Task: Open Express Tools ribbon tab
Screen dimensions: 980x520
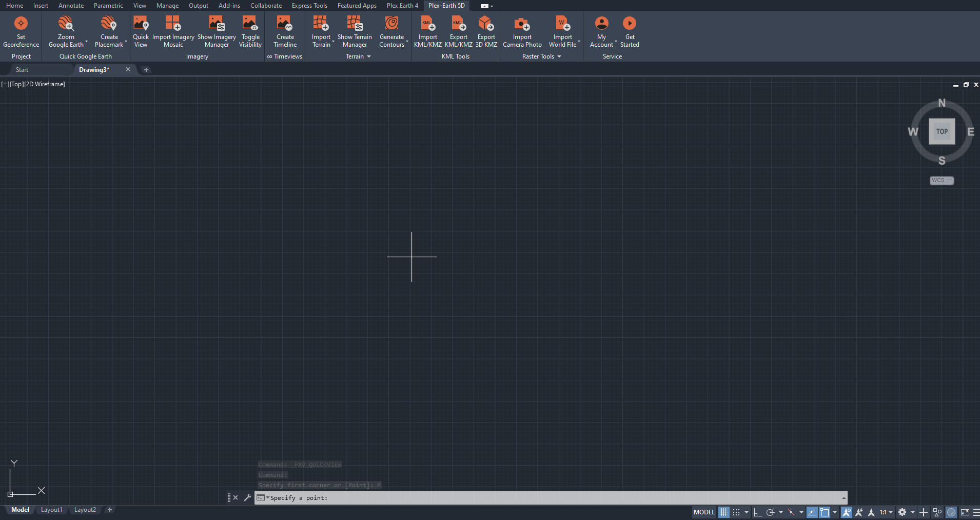Action: pos(309,6)
